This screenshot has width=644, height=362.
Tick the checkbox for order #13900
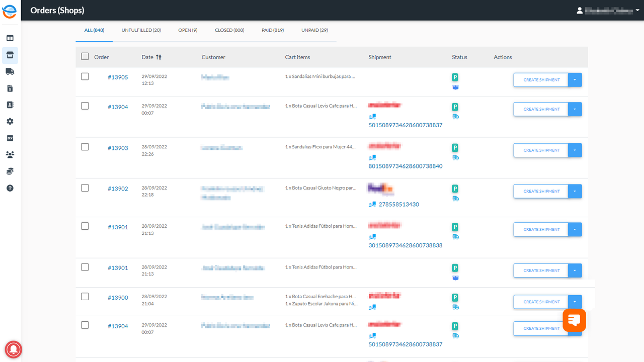[85, 297]
